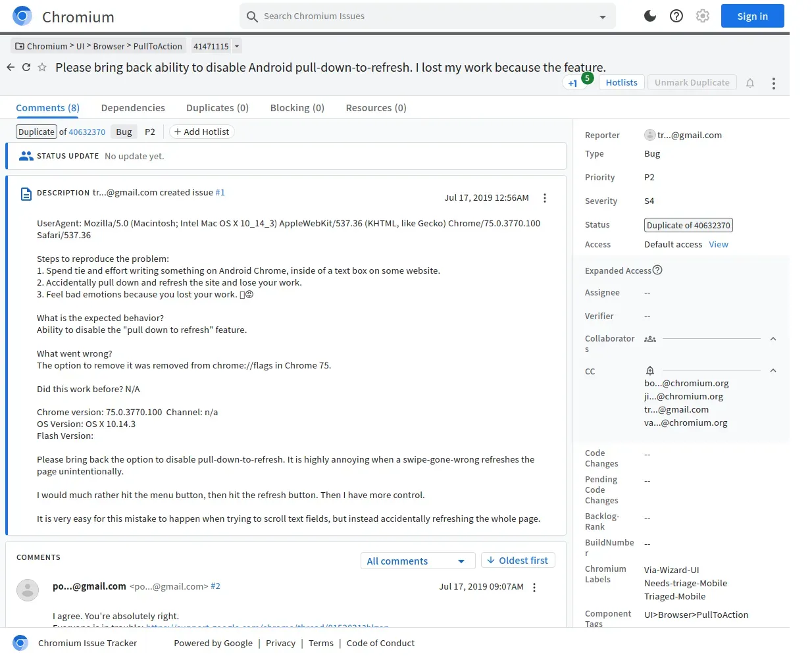
Task: Click in Search Chromium Issues field
Action: point(428,16)
